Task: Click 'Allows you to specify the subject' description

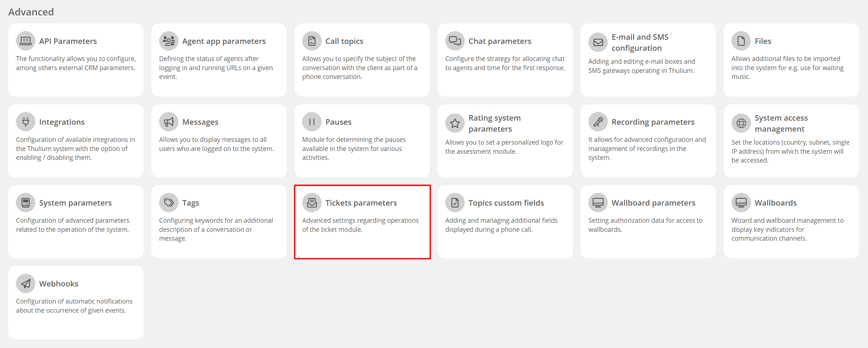Action: (360, 67)
